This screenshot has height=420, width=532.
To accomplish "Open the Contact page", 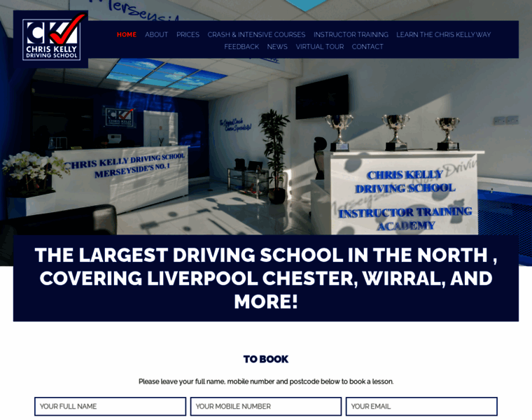I will click(x=367, y=47).
